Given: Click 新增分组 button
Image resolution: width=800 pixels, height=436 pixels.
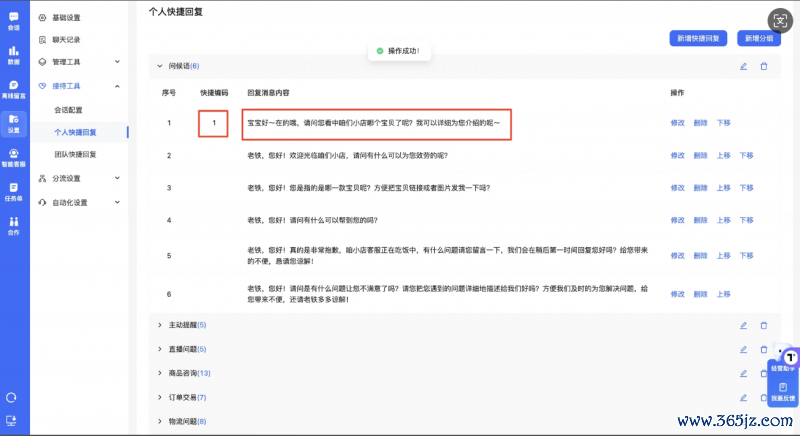Looking at the screenshot, I should coord(759,38).
